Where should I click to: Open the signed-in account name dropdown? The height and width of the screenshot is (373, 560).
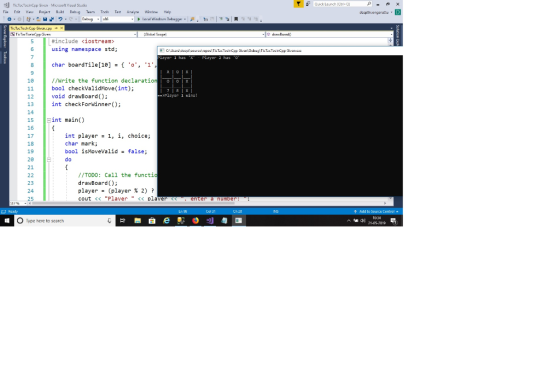point(375,12)
